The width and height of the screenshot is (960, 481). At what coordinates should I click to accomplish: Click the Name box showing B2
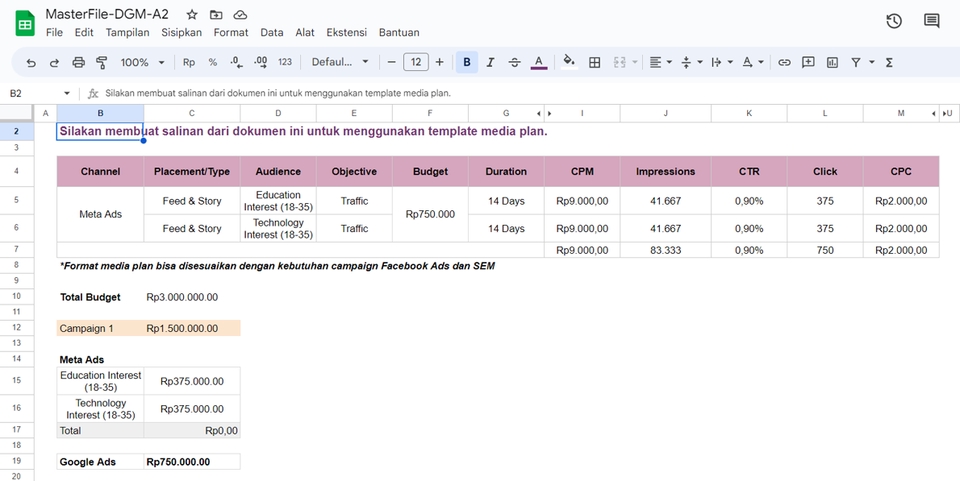(x=16, y=94)
